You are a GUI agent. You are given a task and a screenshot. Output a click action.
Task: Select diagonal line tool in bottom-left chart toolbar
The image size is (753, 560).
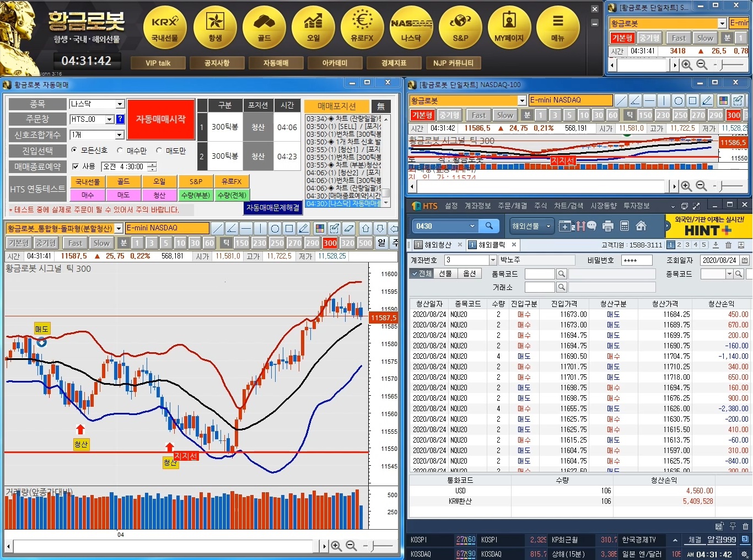pyautogui.click(x=218, y=228)
